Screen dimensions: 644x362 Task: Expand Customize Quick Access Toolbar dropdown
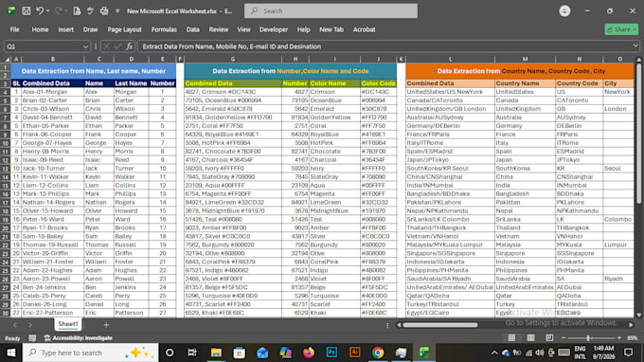117,11
